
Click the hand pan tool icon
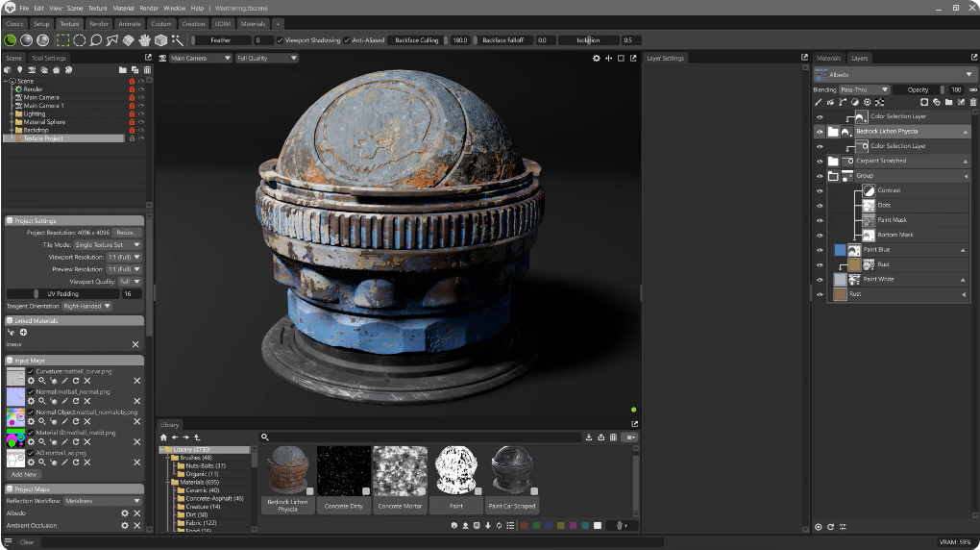point(145,40)
